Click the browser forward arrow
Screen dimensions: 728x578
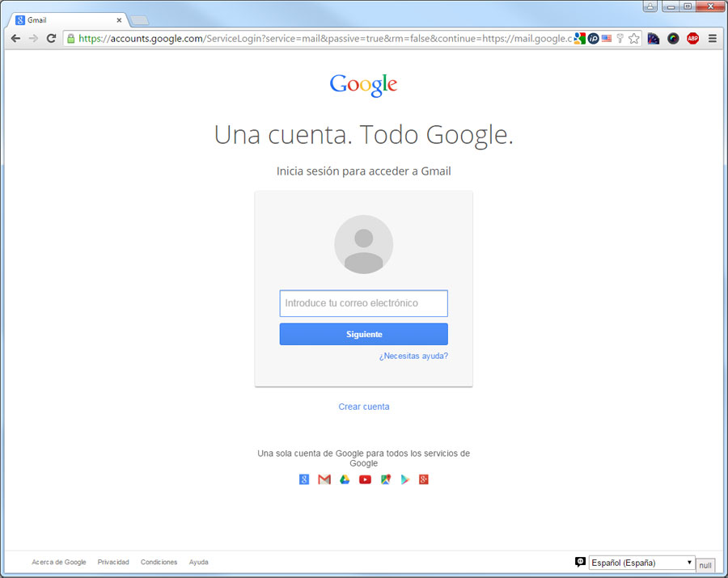click(33, 39)
